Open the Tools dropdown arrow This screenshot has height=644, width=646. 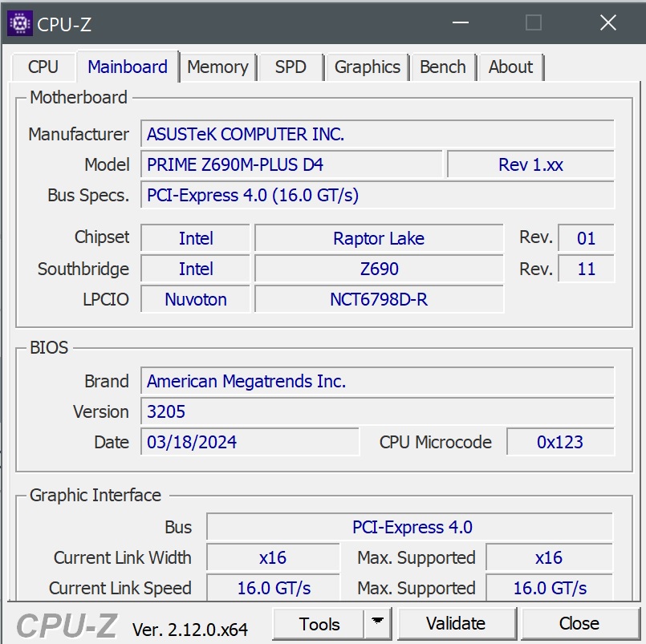[377, 623]
